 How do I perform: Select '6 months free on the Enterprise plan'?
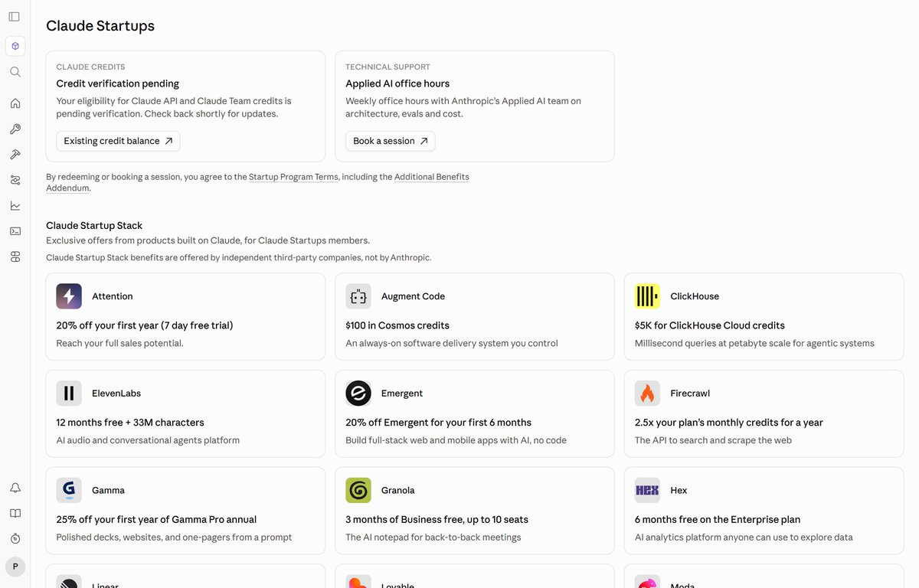718,520
